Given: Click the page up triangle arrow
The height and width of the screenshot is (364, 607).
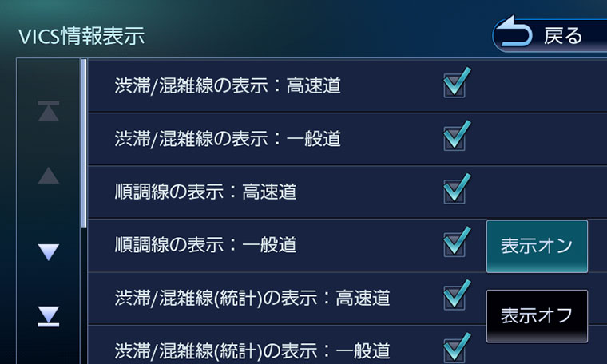Looking at the screenshot, I should [49, 176].
